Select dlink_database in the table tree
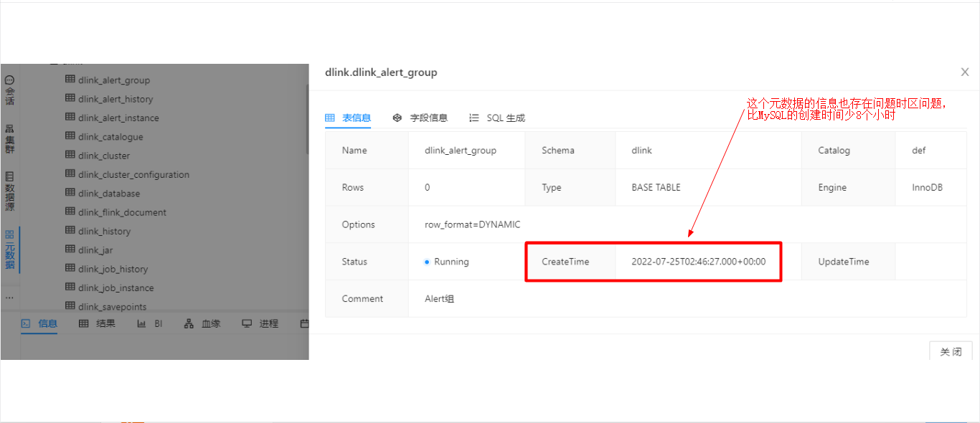The height and width of the screenshot is (423, 980). [x=109, y=194]
